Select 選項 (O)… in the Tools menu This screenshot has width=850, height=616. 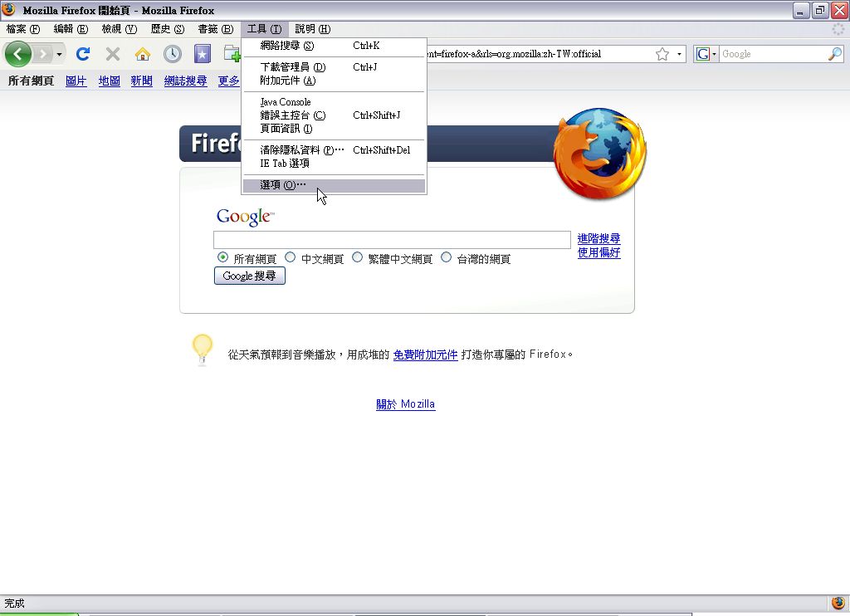334,185
